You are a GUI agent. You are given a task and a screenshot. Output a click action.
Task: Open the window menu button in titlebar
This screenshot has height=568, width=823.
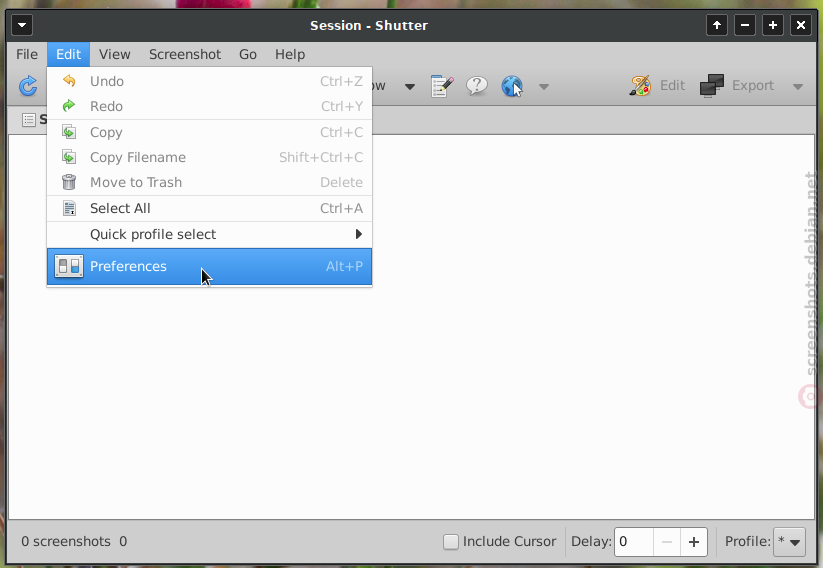pyautogui.click(x=22, y=25)
